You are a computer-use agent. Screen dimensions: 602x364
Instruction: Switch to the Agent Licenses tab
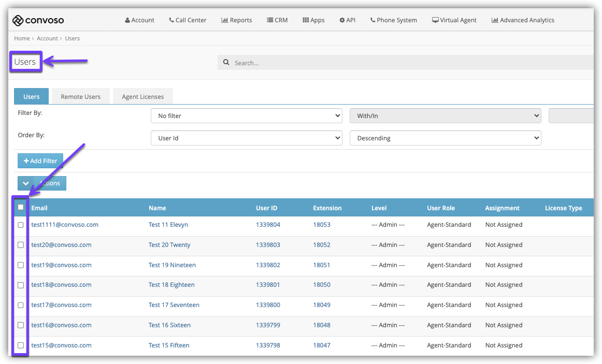point(143,96)
